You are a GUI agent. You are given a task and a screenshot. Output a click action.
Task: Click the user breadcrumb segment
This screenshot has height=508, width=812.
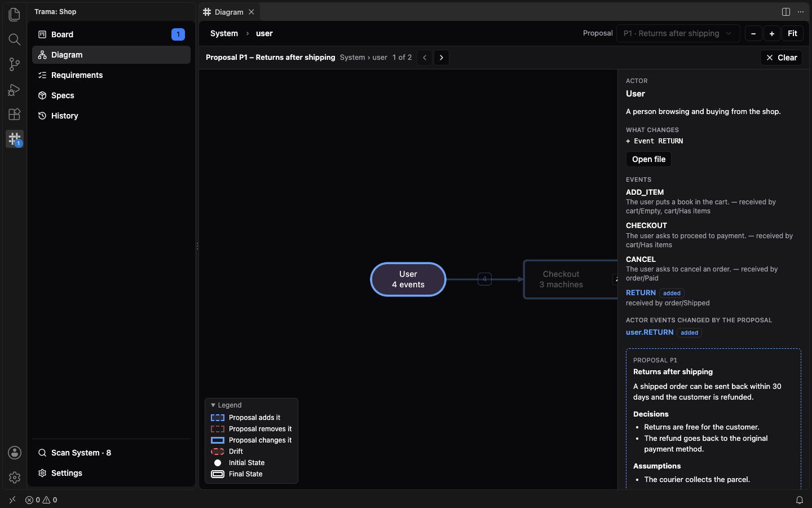point(264,33)
